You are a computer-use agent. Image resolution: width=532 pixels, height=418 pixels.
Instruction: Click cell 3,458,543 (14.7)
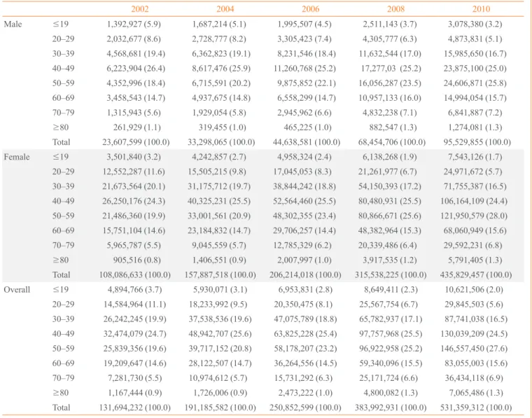pos(136,98)
